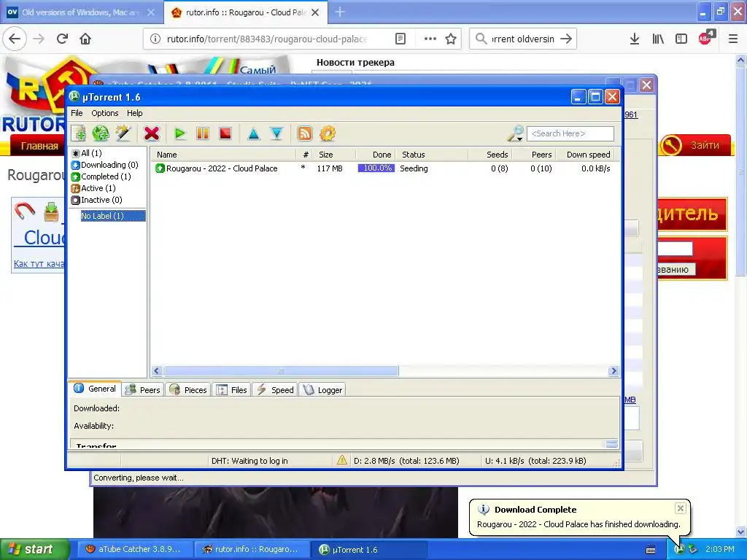Switch to the Pieces tab
This screenshot has width=747, height=560.
[189, 390]
